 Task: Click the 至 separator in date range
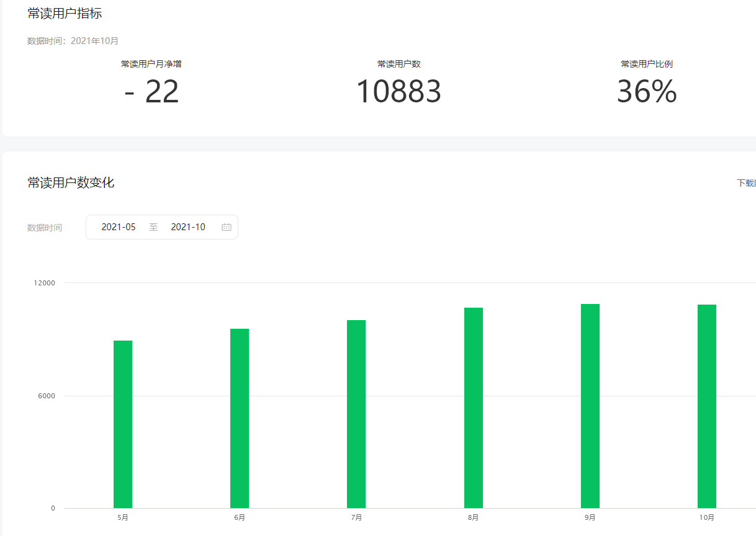[x=153, y=227]
